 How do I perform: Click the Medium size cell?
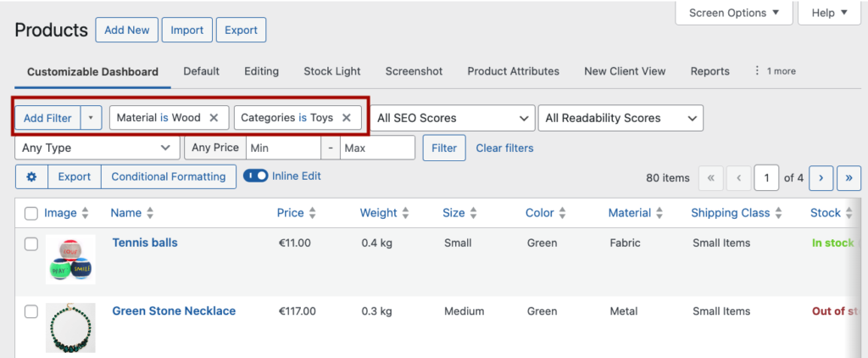[464, 311]
